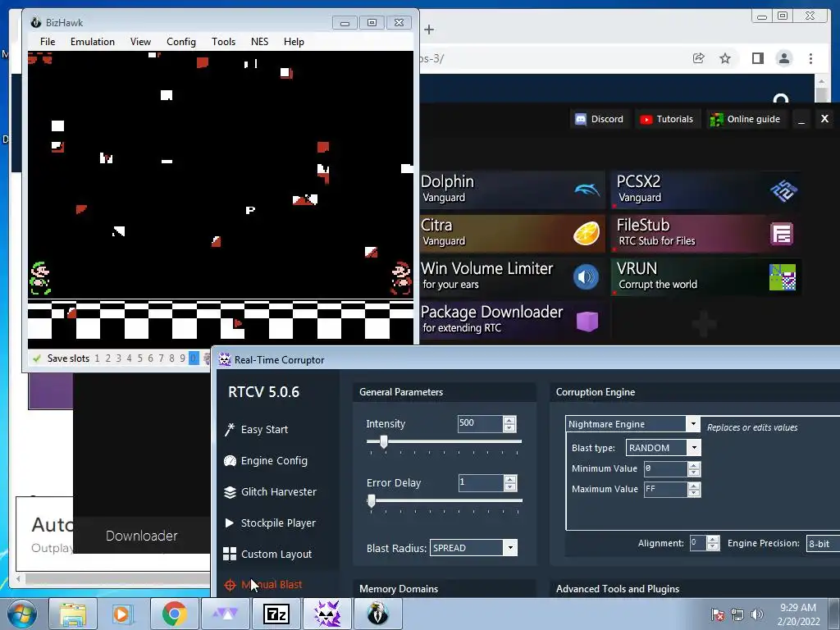Open Stockpile Player play icon
This screenshot has height=630, width=840.
tap(230, 523)
